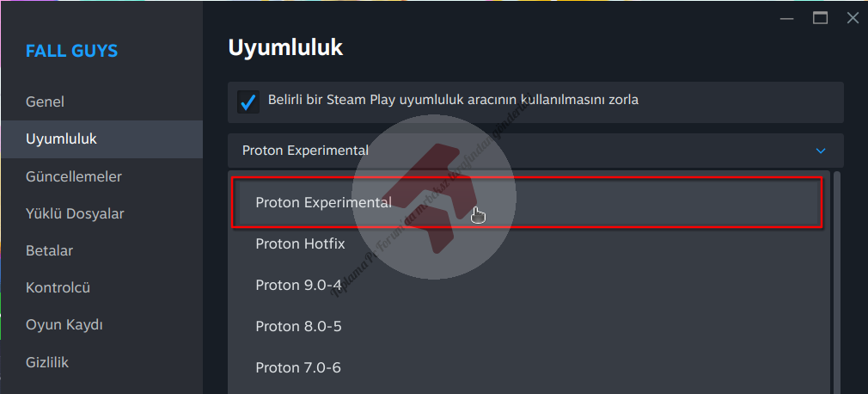
Task: Maximize the properties window
Action: 820,17
